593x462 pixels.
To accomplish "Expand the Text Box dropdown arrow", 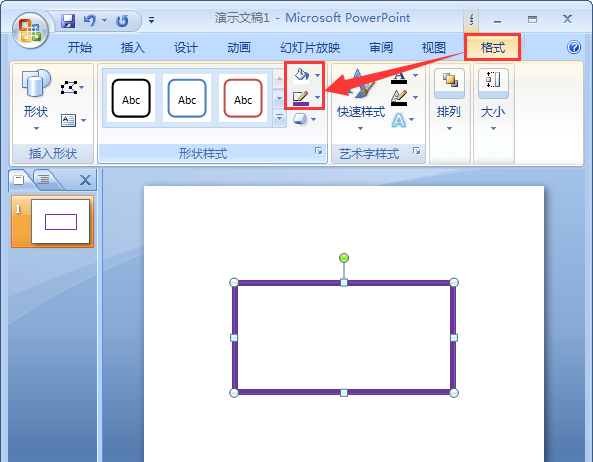I will click(x=84, y=121).
